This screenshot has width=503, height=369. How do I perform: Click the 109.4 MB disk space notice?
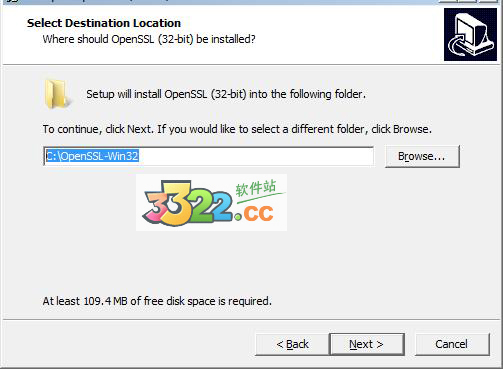point(157,301)
